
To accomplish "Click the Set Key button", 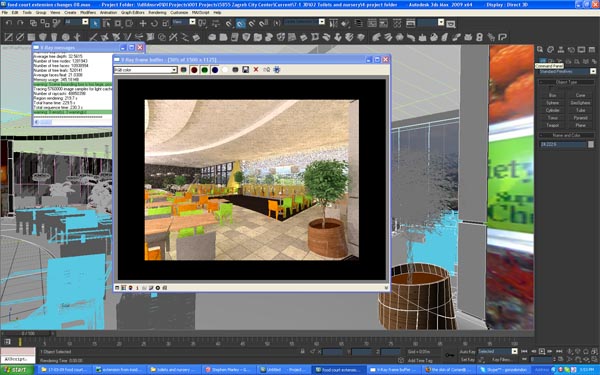I will click(468, 360).
